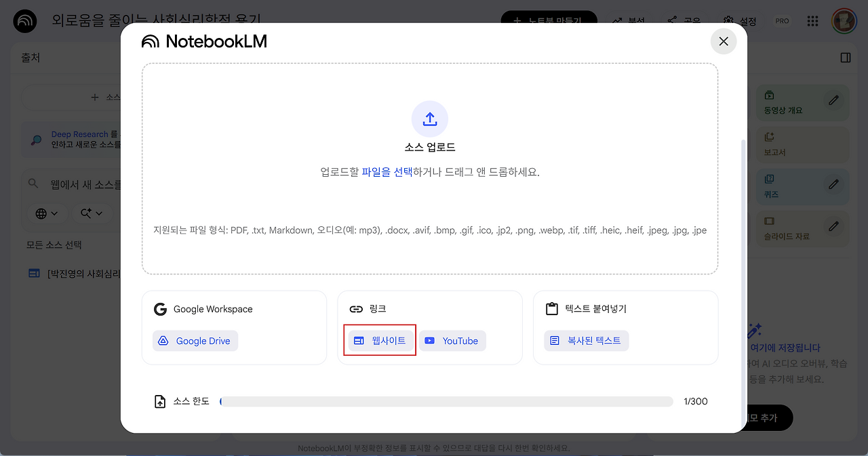Click the notebook title in the header
The width and height of the screenshot is (868, 456).
tap(157, 20)
